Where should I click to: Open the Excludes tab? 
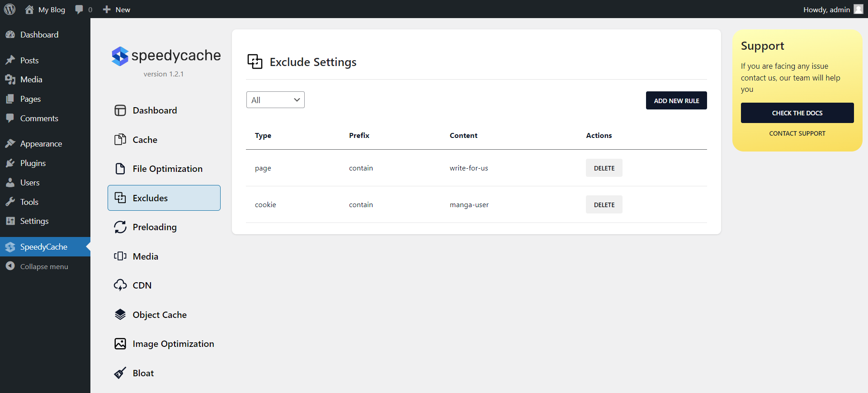point(164,198)
